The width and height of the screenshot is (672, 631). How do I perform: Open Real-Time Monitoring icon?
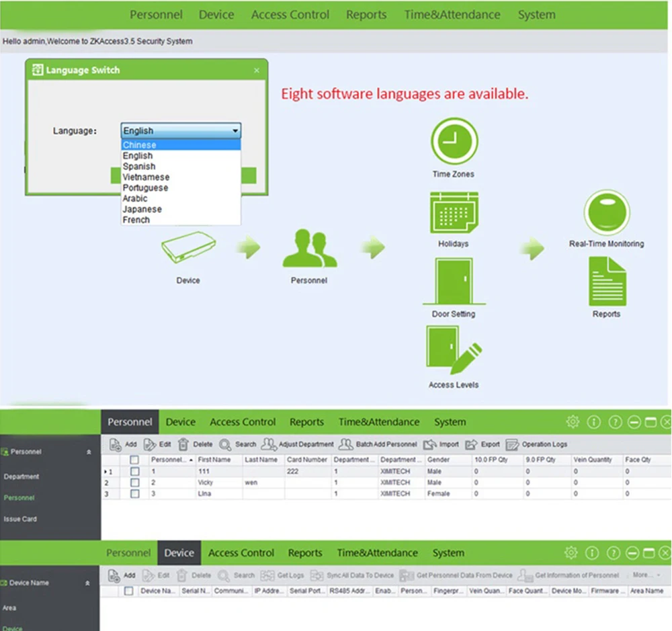coord(606,212)
